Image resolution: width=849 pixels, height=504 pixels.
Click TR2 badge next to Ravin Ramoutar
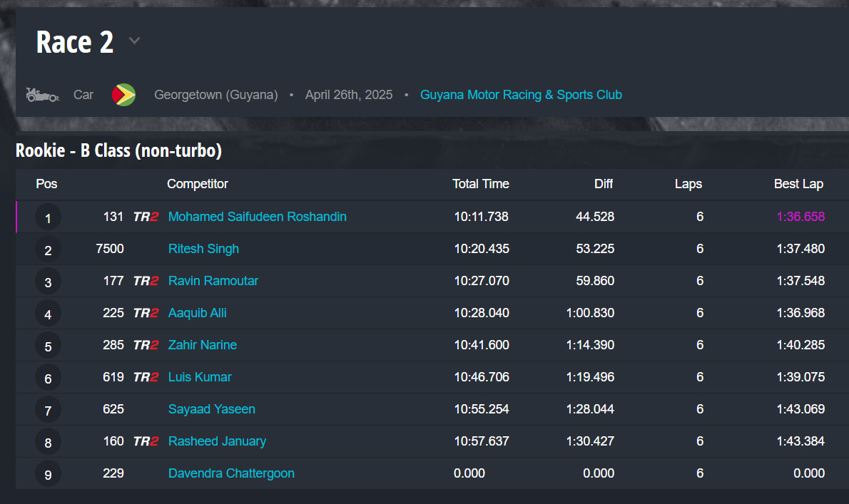click(x=146, y=281)
